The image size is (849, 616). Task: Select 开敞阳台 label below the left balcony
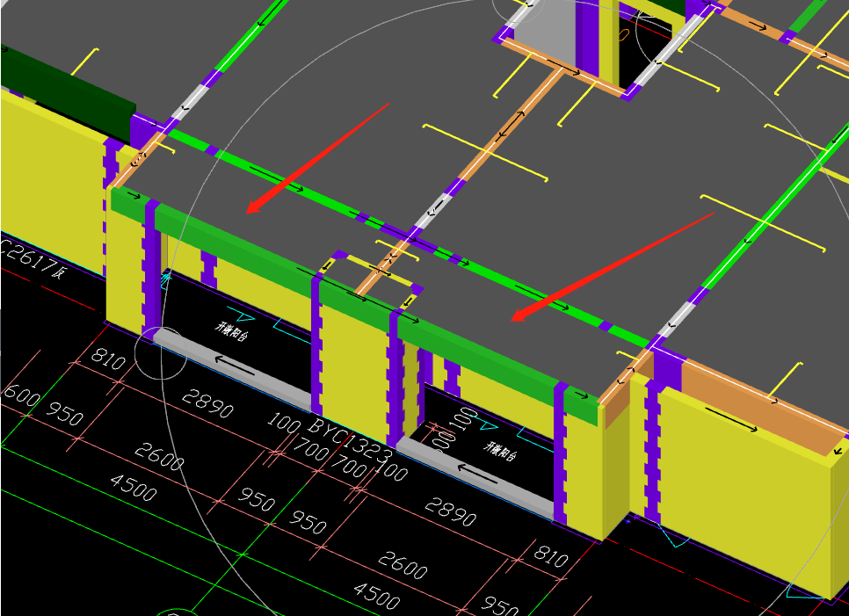[x=231, y=330]
